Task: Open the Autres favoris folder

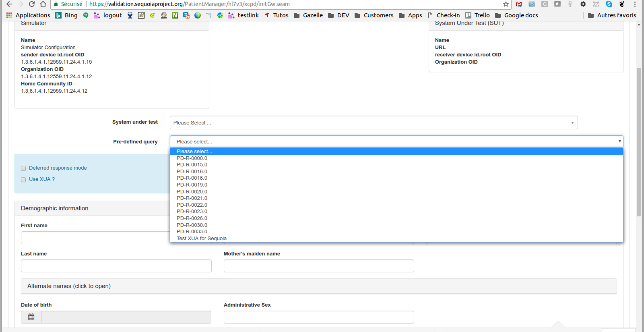Action: tap(612, 15)
